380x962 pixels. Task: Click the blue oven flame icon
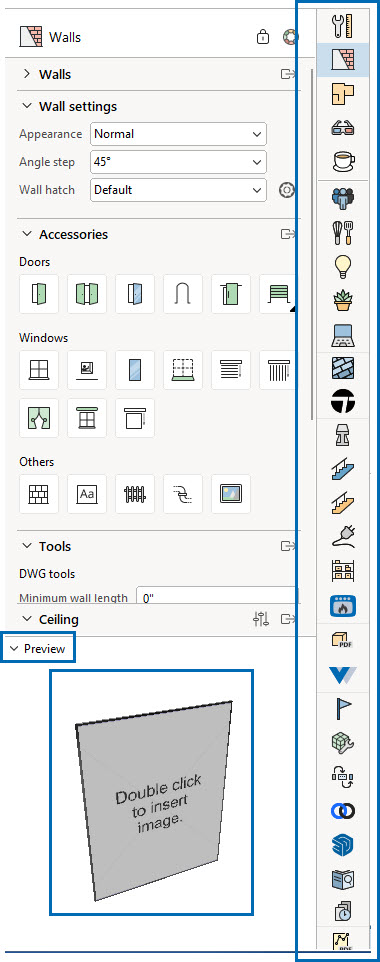343,606
